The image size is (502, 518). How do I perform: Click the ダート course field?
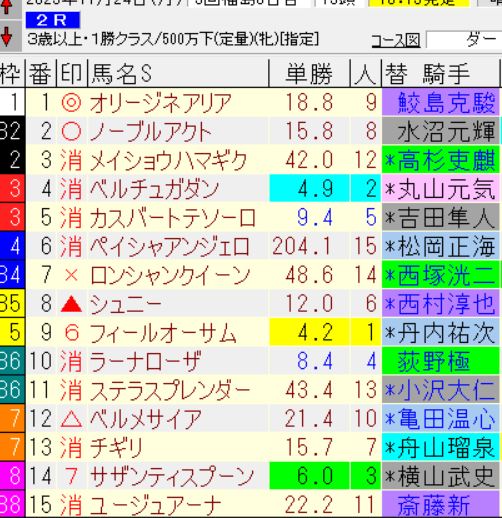(x=464, y=40)
